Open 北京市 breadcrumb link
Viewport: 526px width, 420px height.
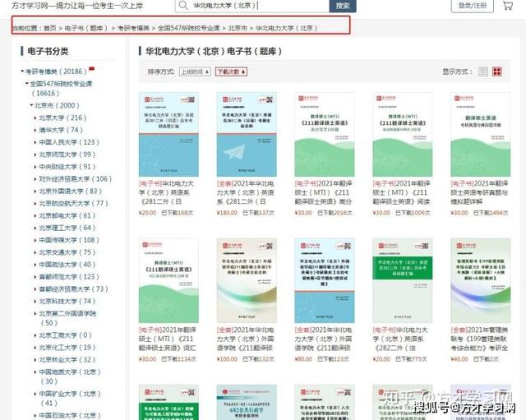pos(238,28)
